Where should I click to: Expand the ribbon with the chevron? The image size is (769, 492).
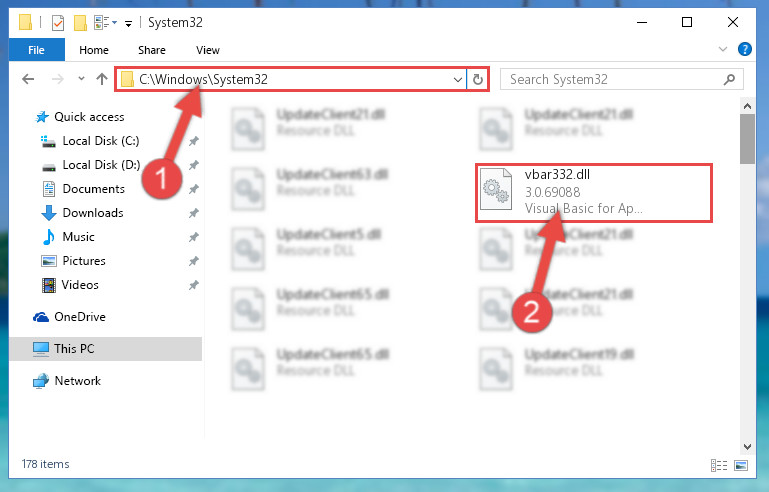pos(722,49)
